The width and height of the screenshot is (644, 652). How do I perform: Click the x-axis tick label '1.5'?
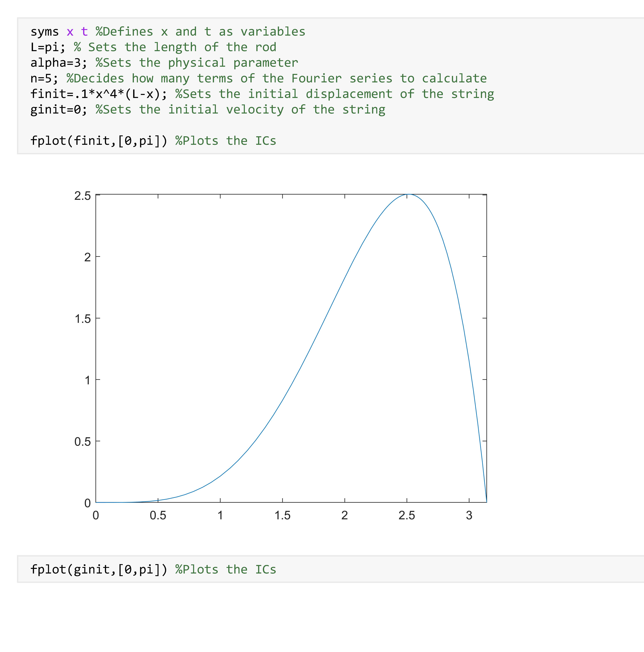point(282,515)
